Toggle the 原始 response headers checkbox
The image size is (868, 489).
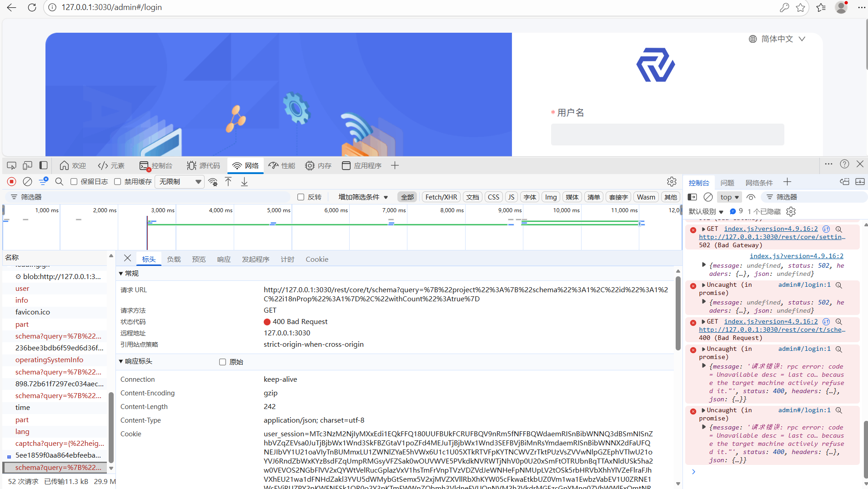pos(222,362)
